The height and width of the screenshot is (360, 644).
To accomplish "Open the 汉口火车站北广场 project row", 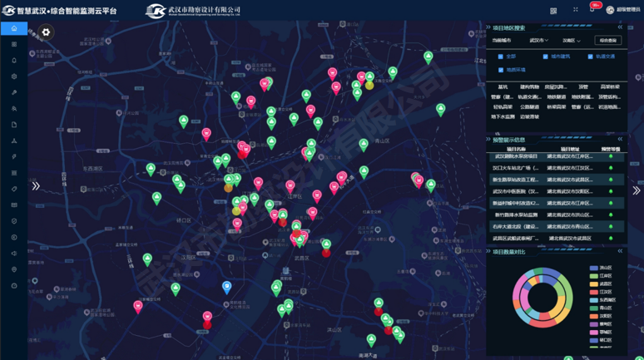I will pyautogui.click(x=557, y=168).
